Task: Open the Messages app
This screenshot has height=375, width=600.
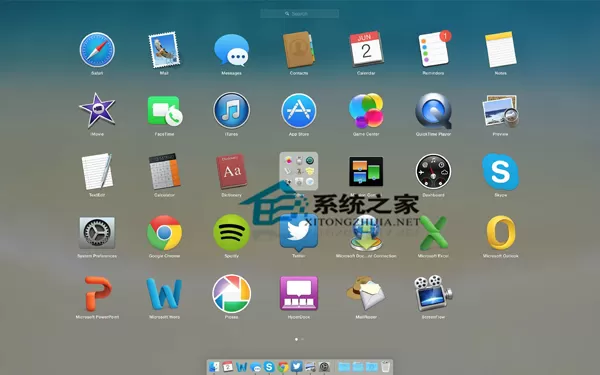Action: coord(232,50)
